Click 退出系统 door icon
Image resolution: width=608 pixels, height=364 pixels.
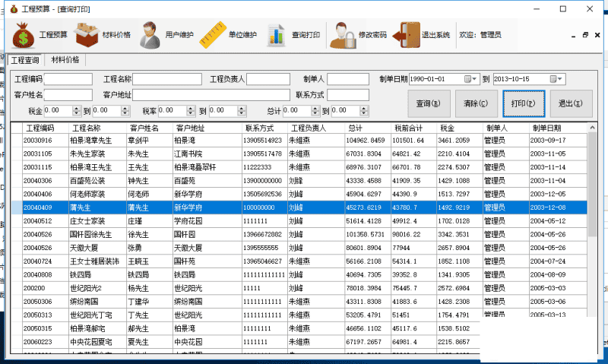point(407,35)
